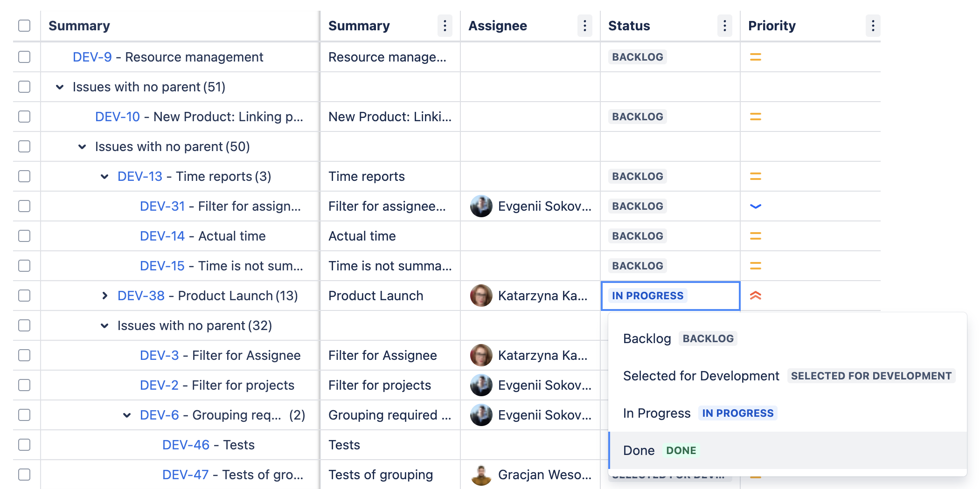980x489 pixels.
Task: Click the highest priority icon for DEV-38
Action: coord(755,296)
